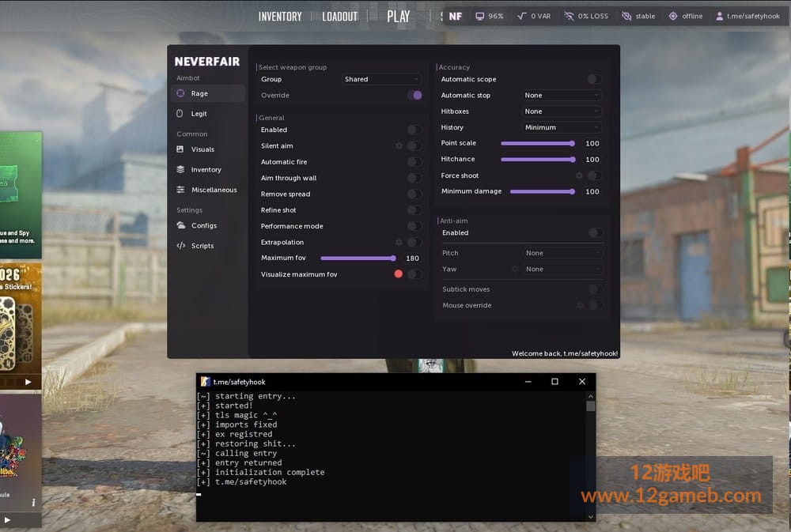Open the Miscellaneous section
This screenshot has height=532, width=791.
click(208, 190)
